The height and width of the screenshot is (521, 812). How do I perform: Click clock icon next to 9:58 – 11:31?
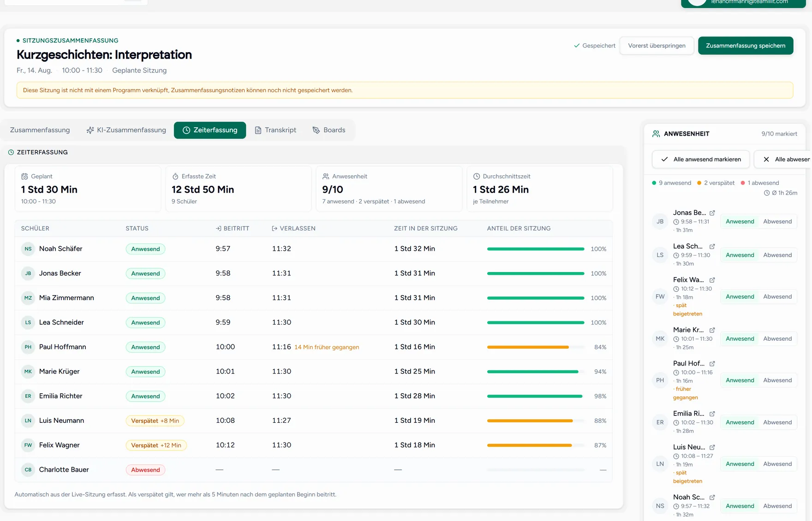(x=676, y=222)
